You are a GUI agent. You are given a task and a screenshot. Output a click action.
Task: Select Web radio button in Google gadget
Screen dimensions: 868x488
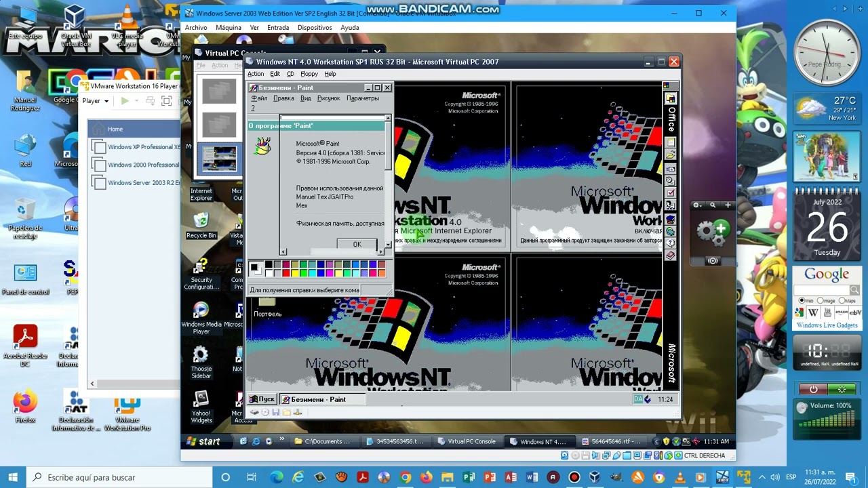pos(802,300)
